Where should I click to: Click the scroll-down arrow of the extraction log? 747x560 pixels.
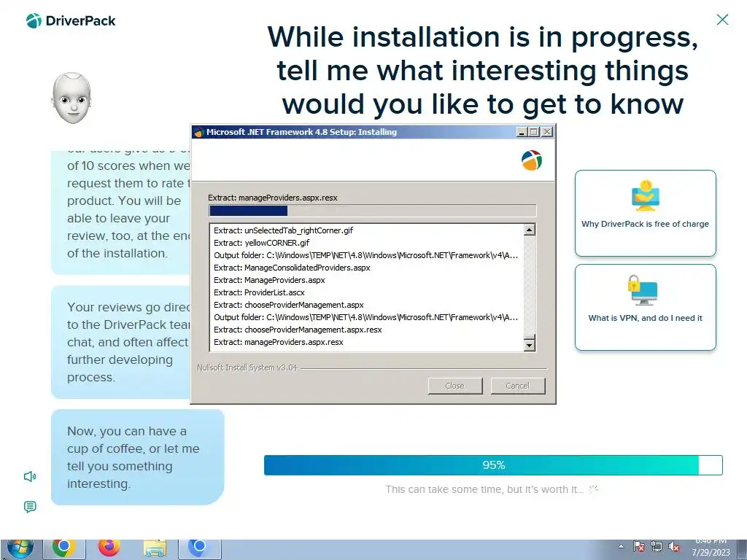tap(530, 345)
